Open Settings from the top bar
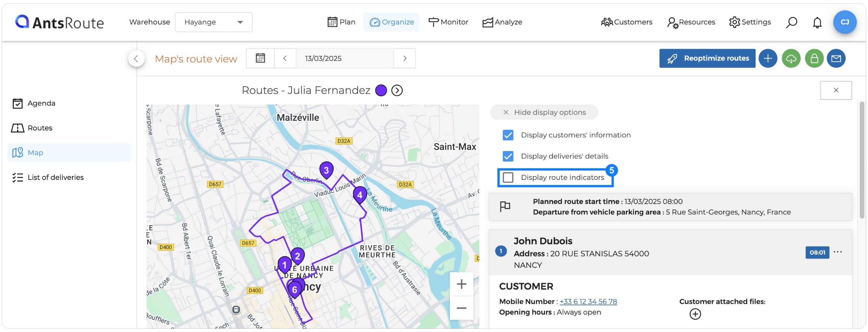The image size is (868, 332). point(750,22)
